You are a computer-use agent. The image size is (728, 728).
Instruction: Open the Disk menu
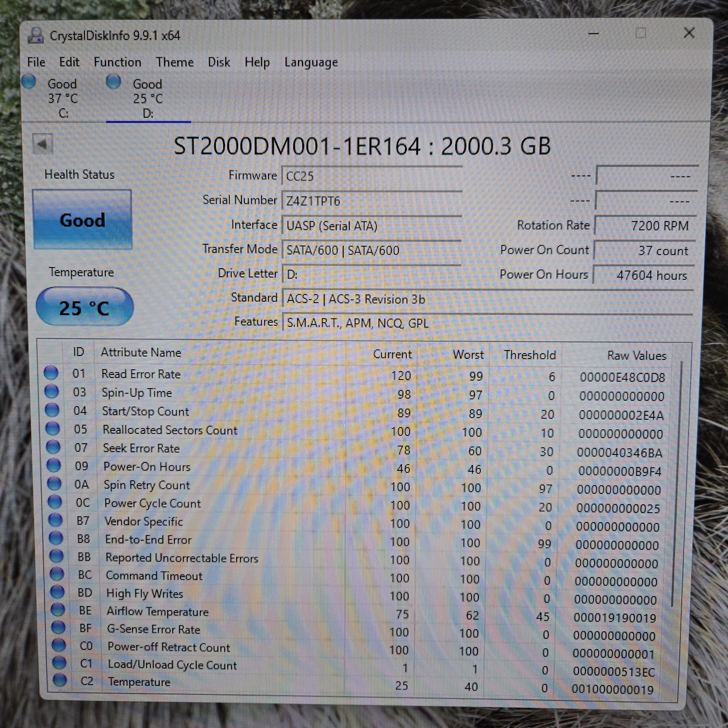[x=219, y=62]
